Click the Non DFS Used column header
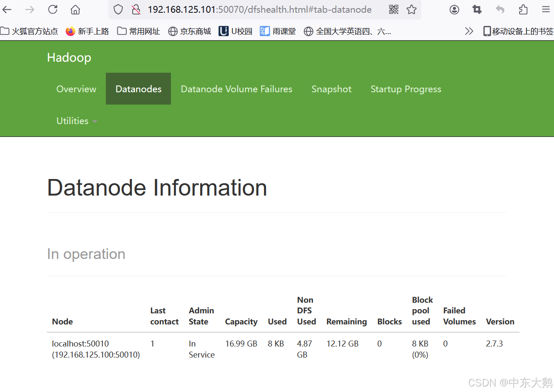Image resolution: width=554 pixels, height=392 pixels. (307, 311)
